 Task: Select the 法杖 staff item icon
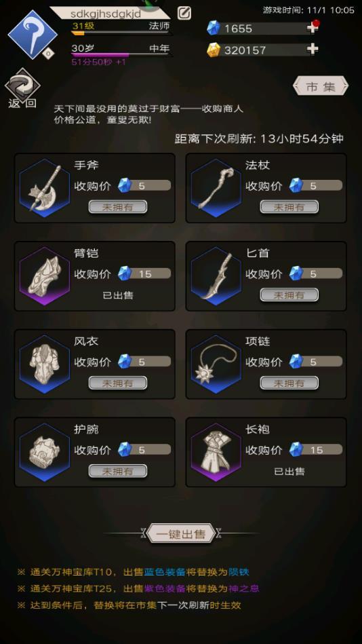tap(216, 188)
